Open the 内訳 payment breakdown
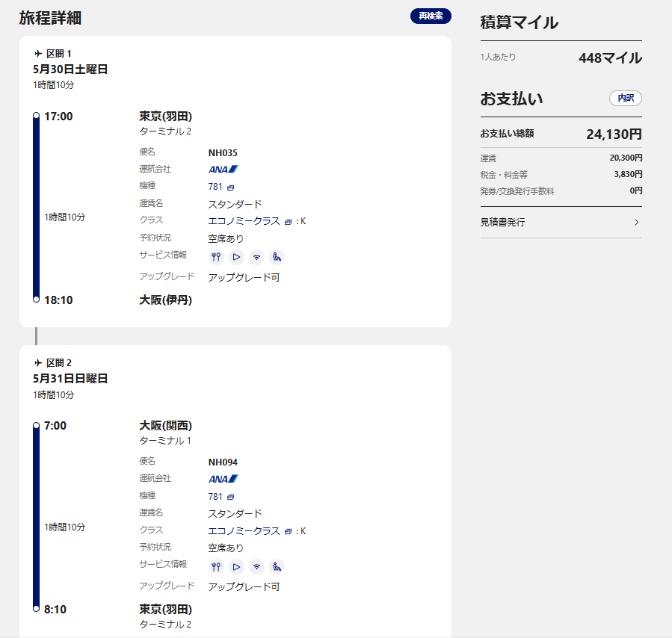The image size is (672, 638). tap(625, 99)
